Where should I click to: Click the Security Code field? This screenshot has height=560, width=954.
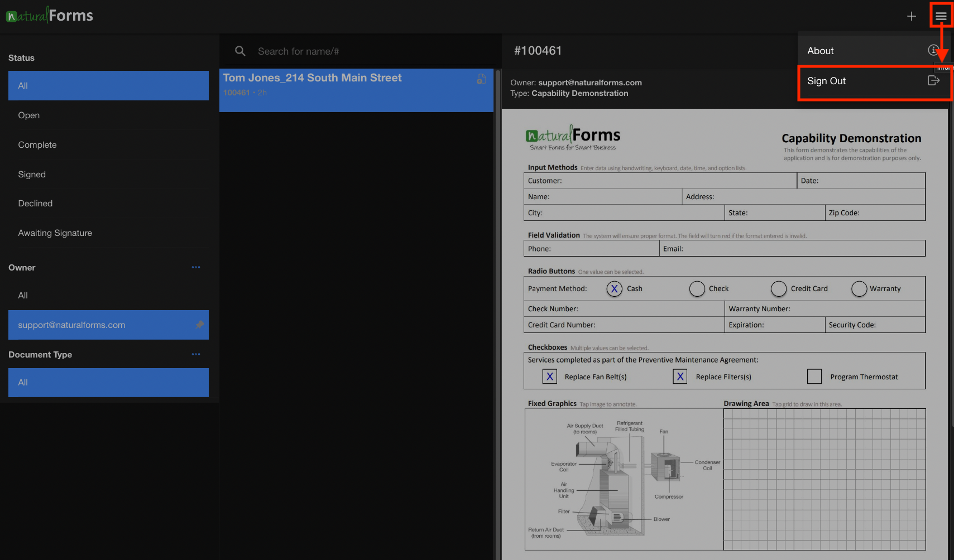click(x=875, y=325)
